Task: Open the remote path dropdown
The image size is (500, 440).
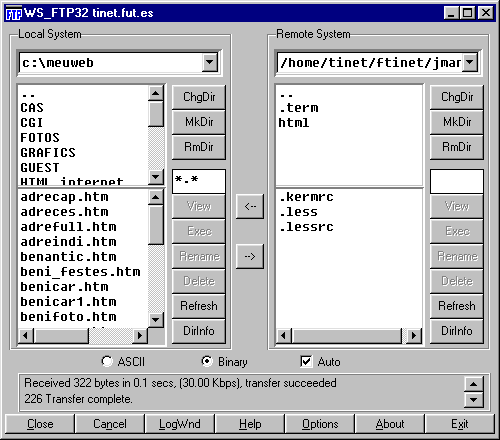Action: [x=470, y=62]
